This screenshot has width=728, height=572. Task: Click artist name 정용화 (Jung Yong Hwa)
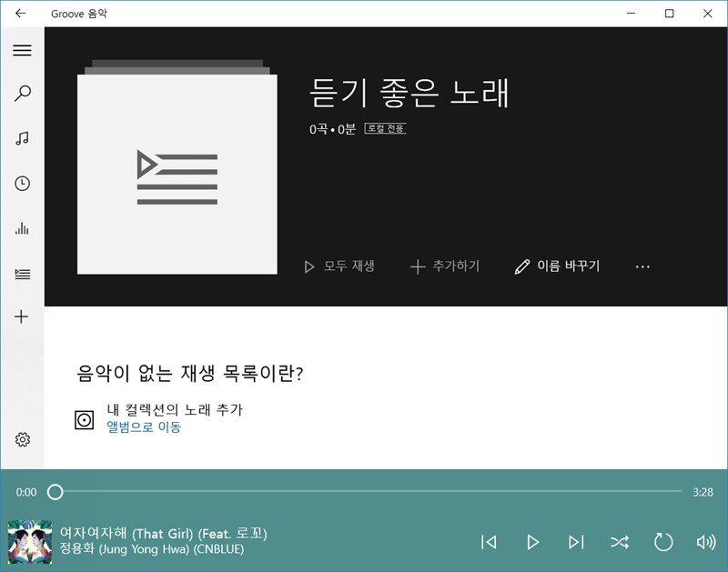click(x=152, y=549)
